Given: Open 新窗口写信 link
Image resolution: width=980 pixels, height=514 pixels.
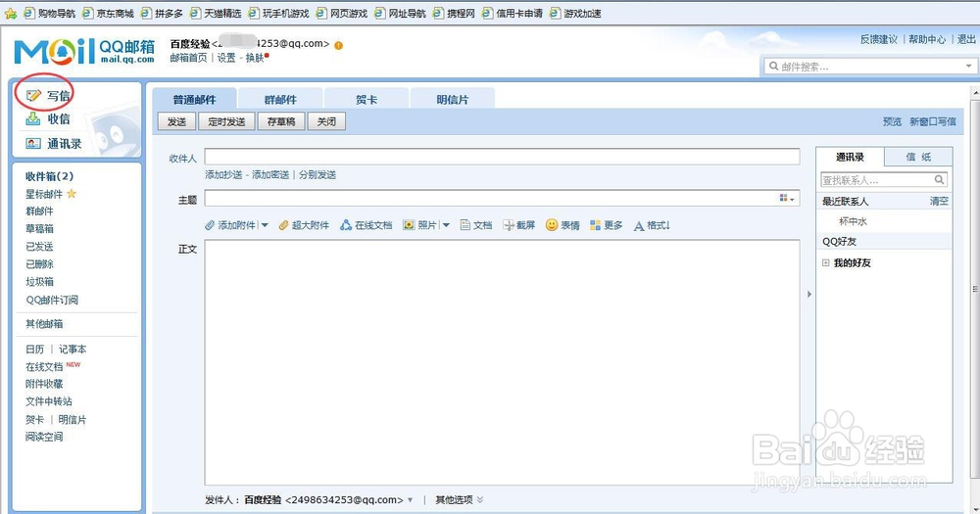Looking at the screenshot, I should (x=933, y=121).
